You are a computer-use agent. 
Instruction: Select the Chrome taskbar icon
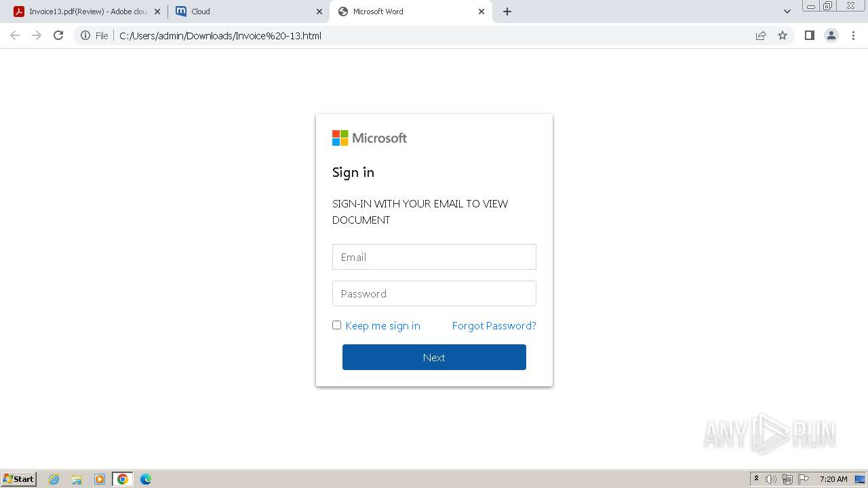pos(123,479)
